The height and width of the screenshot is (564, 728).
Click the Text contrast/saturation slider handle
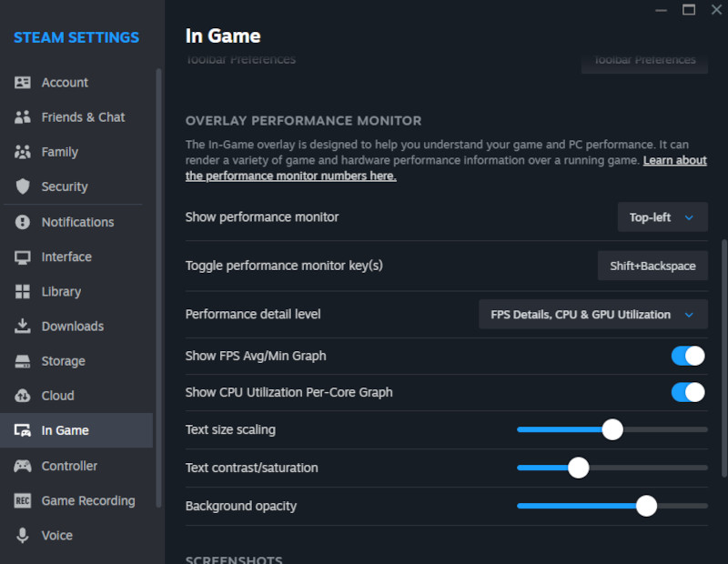(x=578, y=468)
